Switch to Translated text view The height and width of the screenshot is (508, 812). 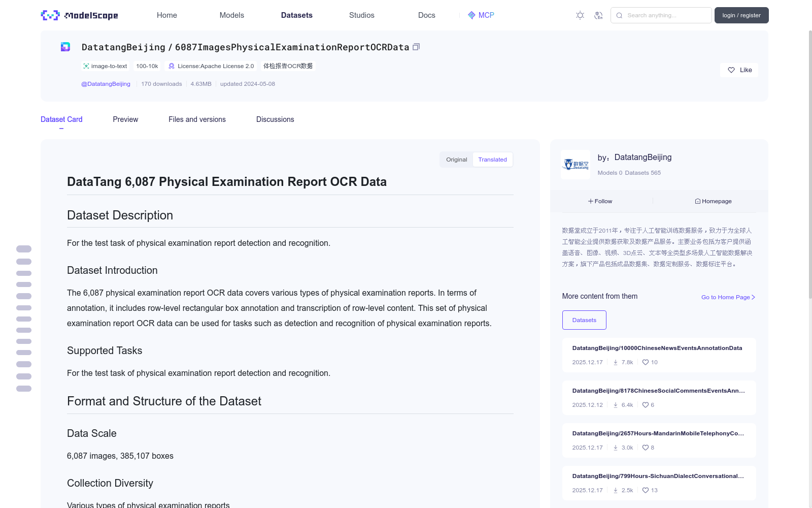coord(492,160)
